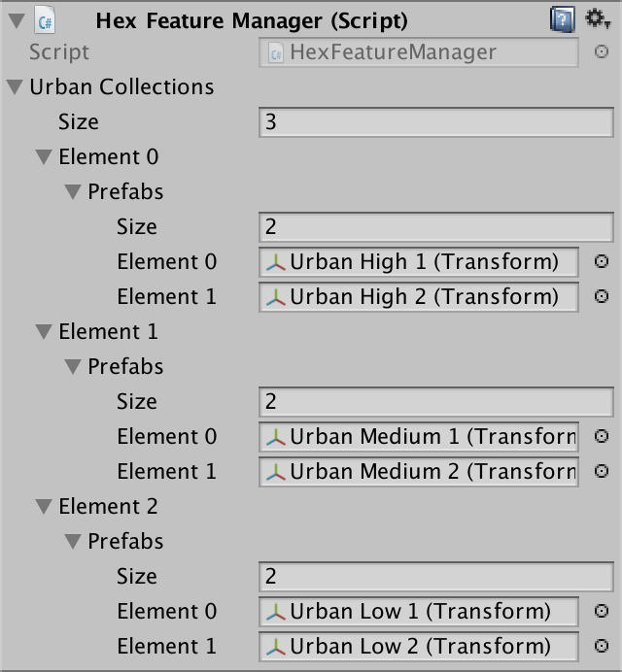Open object picker for Urban High 2
The width and height of the screenshot is (622, 672).
click(602, 296)
